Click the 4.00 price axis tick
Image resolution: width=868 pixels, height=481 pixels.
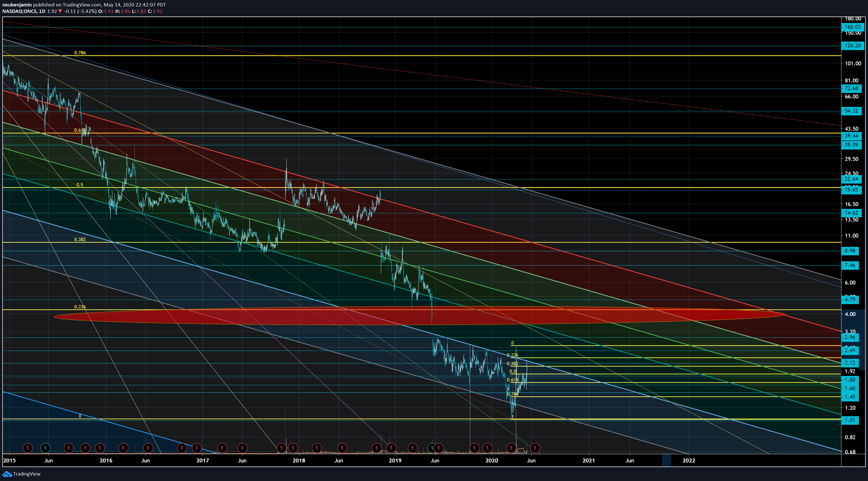coord(850,314)
